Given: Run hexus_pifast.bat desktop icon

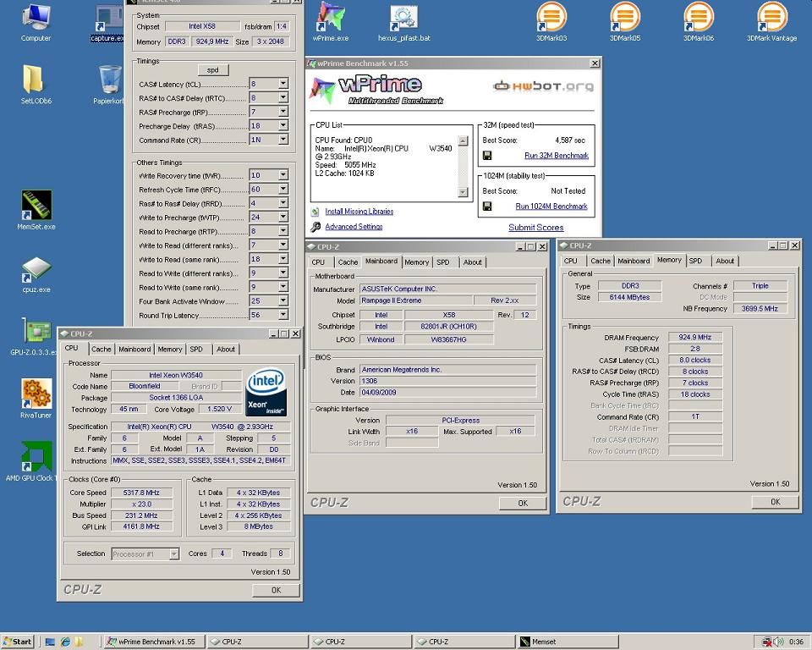Looking at the screenshot, I should coord(404,22).
